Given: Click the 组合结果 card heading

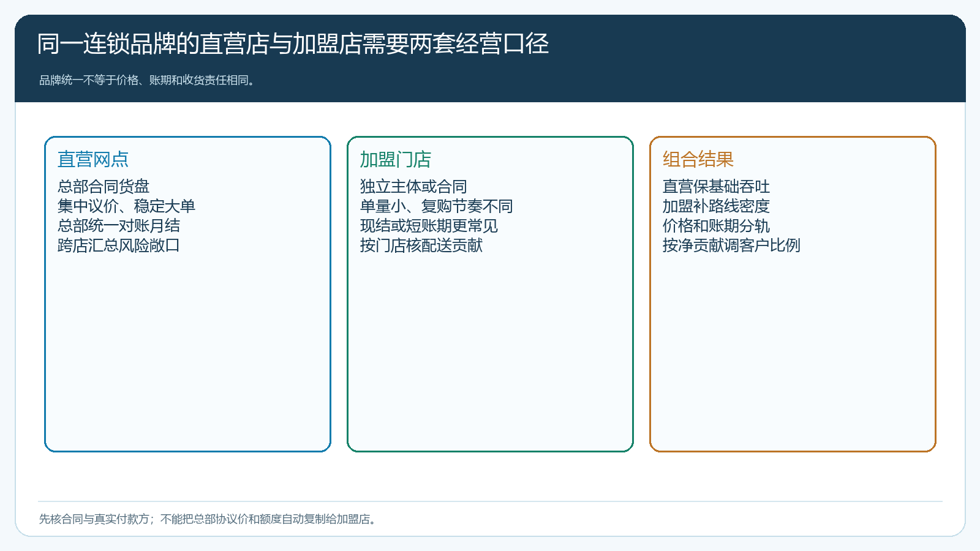Looking at the screenshot, I should pyautogui.click(x=698, y=159).
